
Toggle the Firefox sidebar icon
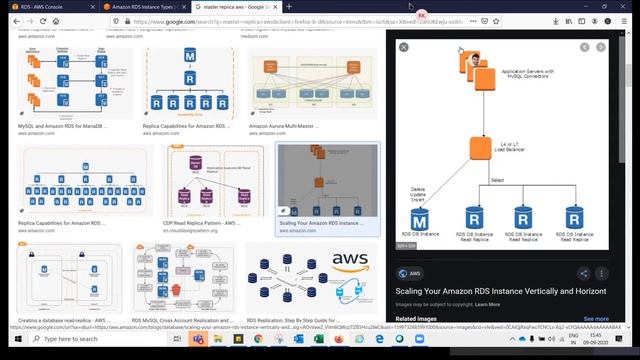tap(582, 21)
